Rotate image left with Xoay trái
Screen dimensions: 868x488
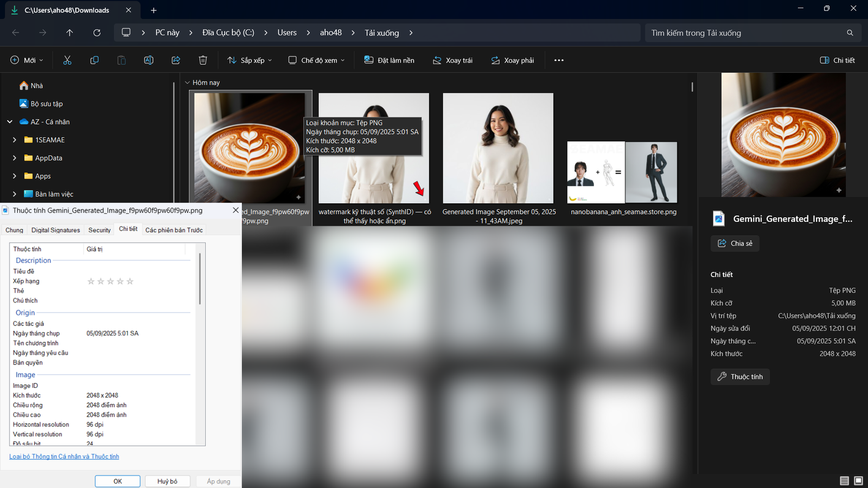pyautogui.click(x=452, y=60)
